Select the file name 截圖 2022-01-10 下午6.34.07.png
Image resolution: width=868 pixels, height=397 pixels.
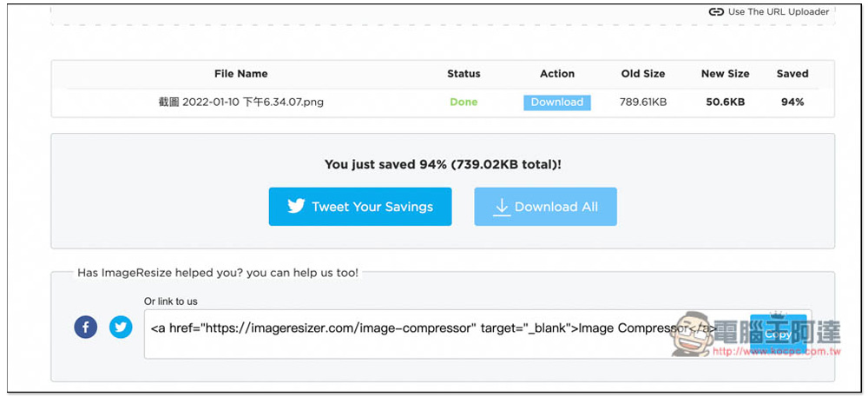point(240,103)
